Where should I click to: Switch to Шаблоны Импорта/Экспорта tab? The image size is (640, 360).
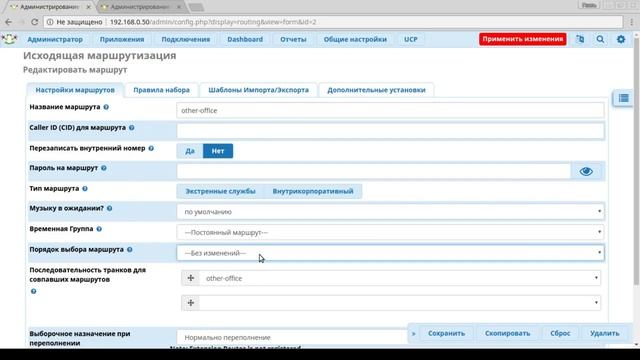(258, 90)
